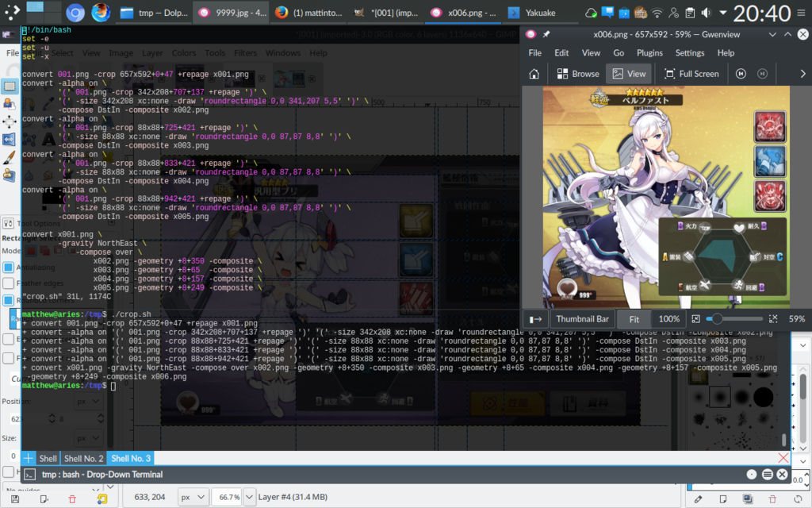Screen dimensions: 812x508
Task: Open Gwenview Edit menu
Action: 561,53
